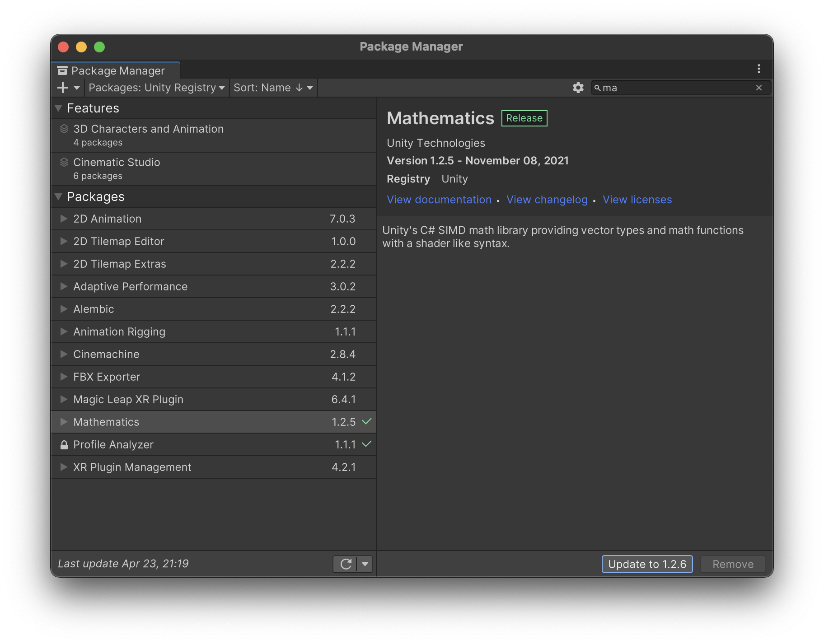Minimize the window with yellow button
This screenshot has height=644, width=824.
[x=81, y=47]
